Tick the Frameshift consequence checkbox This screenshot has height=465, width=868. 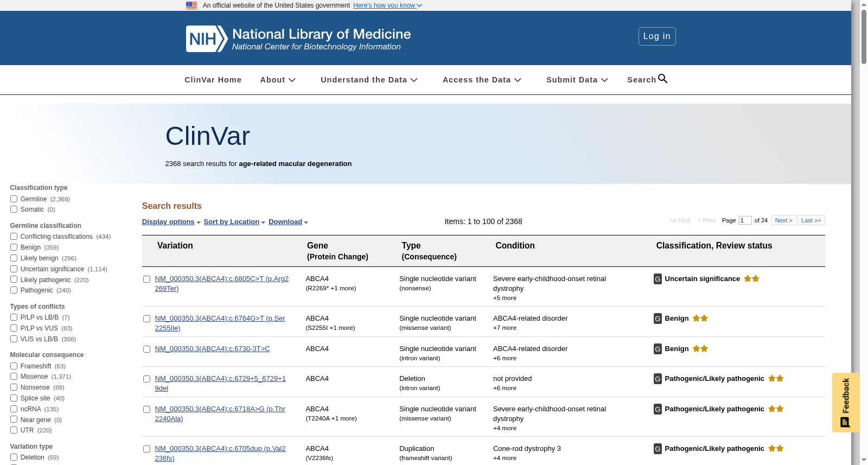(14, 366)
